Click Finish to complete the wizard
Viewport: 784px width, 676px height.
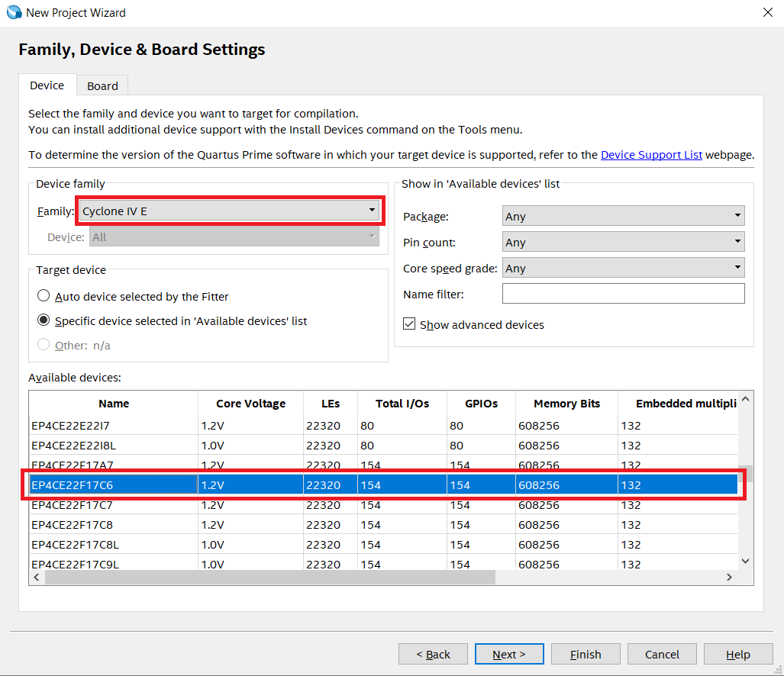coord(586,654)
